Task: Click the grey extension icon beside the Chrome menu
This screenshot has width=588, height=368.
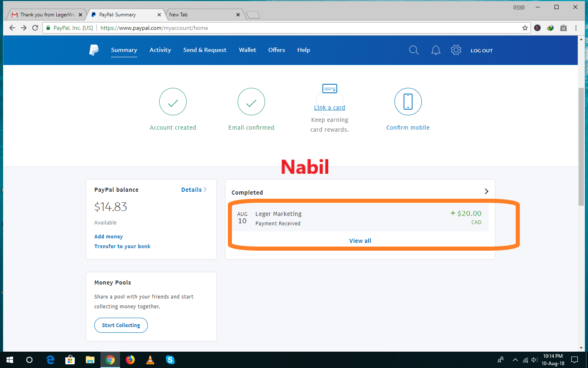Action: click(563, 28)
